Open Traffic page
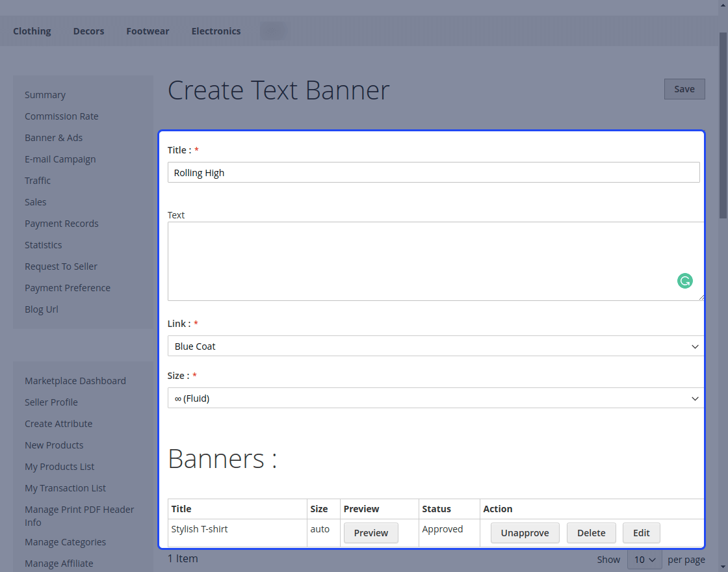 (38, 181)
